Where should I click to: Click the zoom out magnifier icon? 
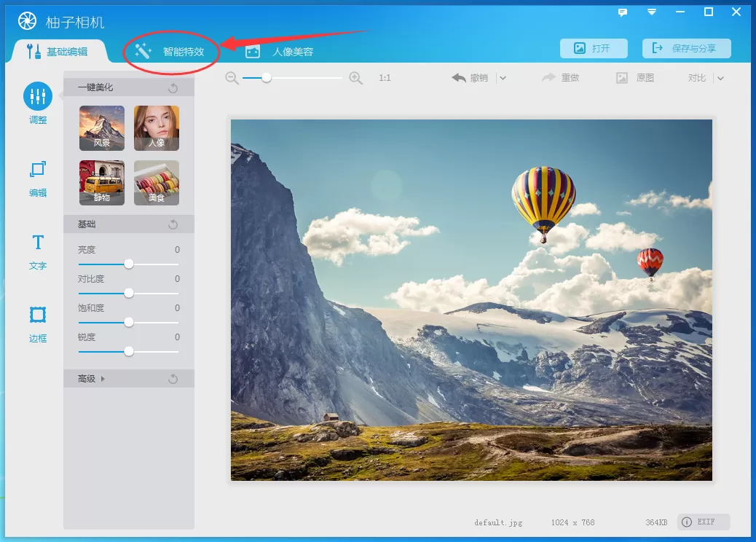coord(232,78)
